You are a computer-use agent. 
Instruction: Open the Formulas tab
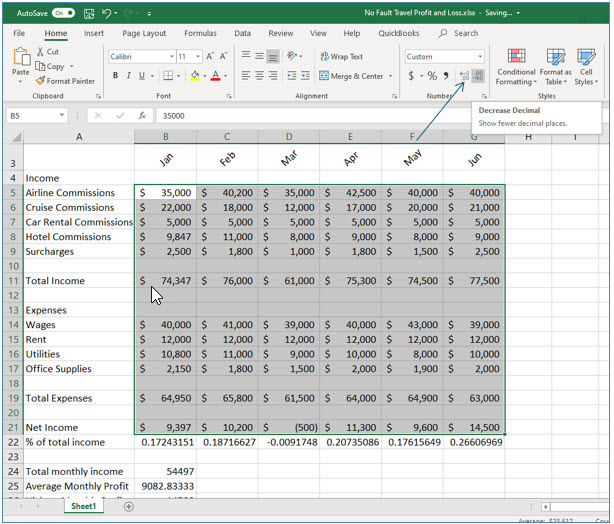coord(200,34)
